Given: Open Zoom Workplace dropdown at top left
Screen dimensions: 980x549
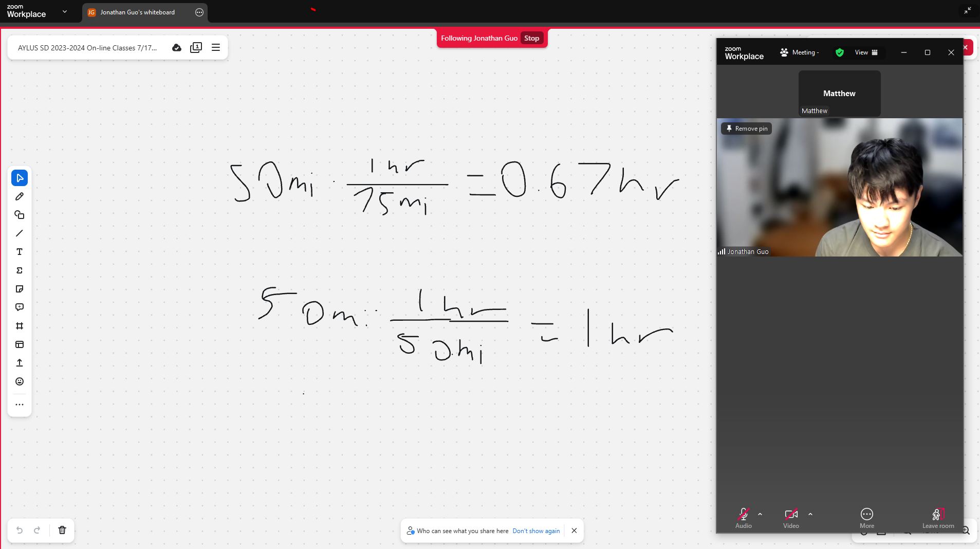Looking at the screenshot, I should point(64,11).
